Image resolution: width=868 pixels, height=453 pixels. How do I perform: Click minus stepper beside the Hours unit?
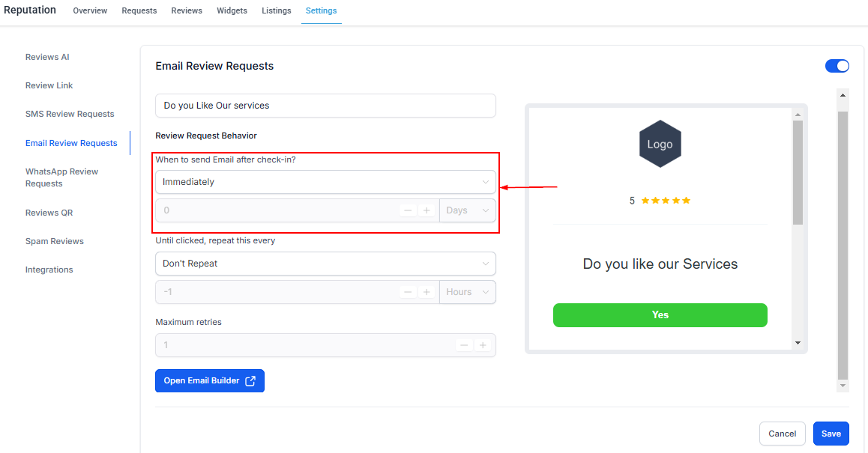[408, 292]
